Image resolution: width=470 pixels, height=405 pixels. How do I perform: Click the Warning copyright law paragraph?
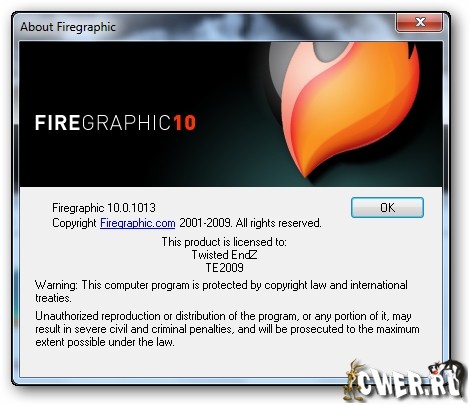(x=221, y=291)
